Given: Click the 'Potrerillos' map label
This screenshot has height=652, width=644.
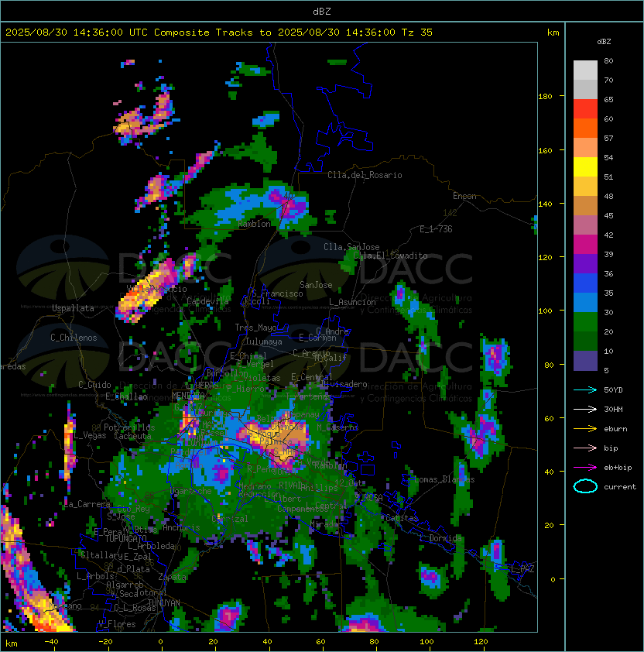Looking at the screenshot, I should tap(129, 427).
